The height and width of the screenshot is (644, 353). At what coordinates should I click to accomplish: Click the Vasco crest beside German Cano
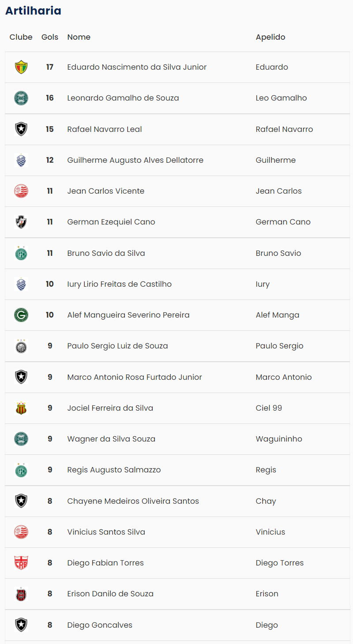(21, 222)
